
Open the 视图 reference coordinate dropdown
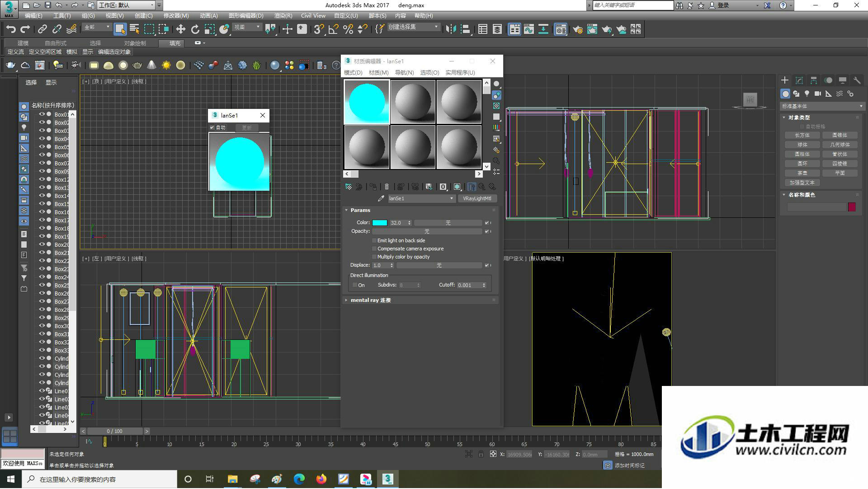247,28
